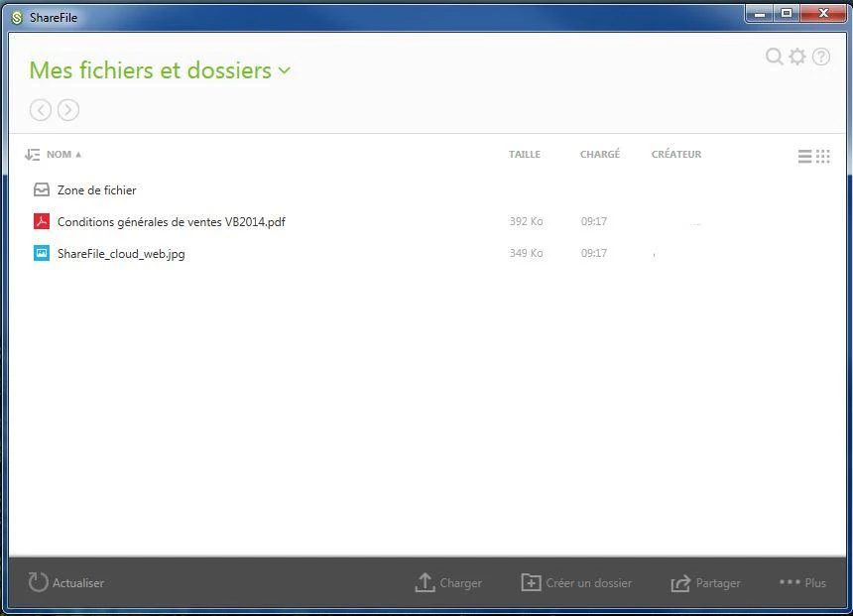Click the Charger label
The image size is (853, 616).
pos(461,583)
